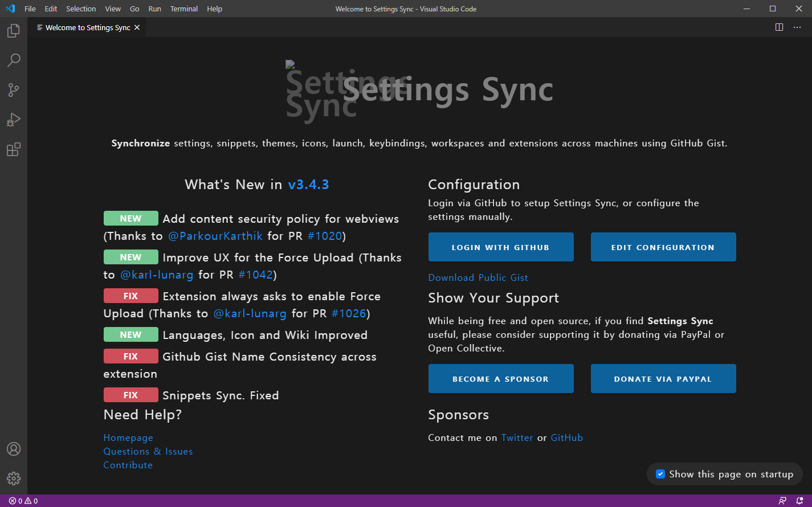Click the Edit Configuration button
Image resolution: width=812 pixels, height=507 pixels.
pyautogui.click(x=663, y=247)
